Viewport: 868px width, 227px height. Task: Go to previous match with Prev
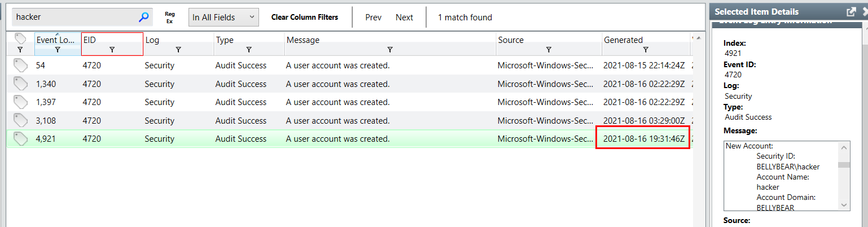(373, 18)
